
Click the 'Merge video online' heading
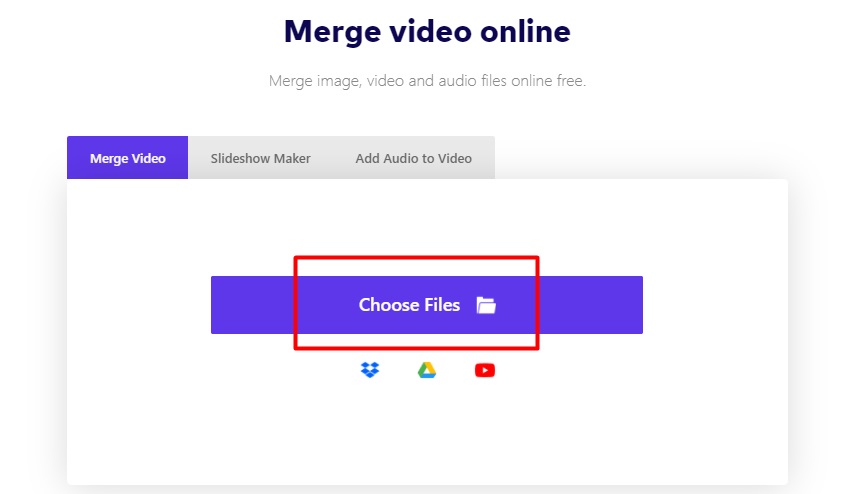[x=427, y=31]
